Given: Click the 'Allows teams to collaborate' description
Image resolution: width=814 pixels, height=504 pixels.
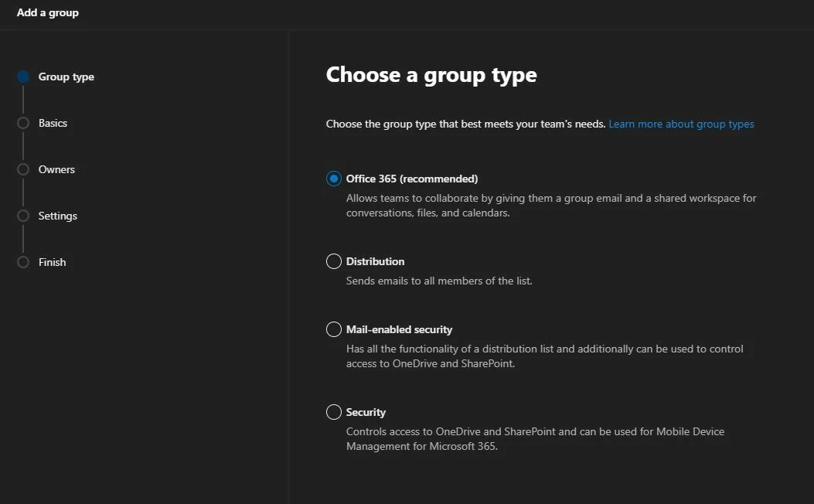Looking at the screenshot, I should tap(551, 206).
